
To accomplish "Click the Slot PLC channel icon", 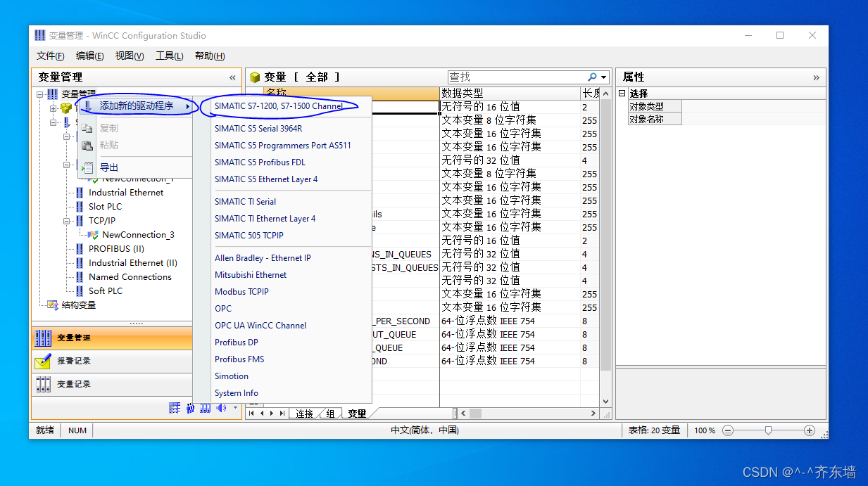I will pos(80,207).
